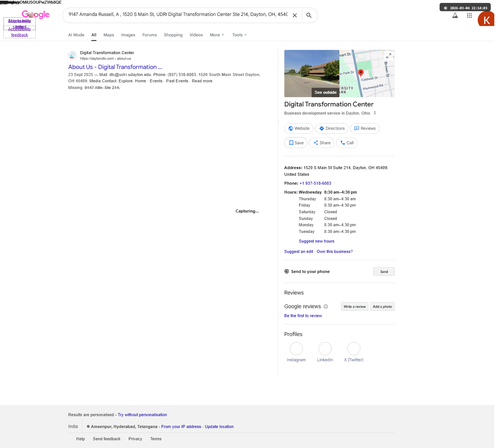This screenshot has height=448, width=500.
Task: Expand the More dropdown
Action: pyautogui.click(x=217, y=35)
